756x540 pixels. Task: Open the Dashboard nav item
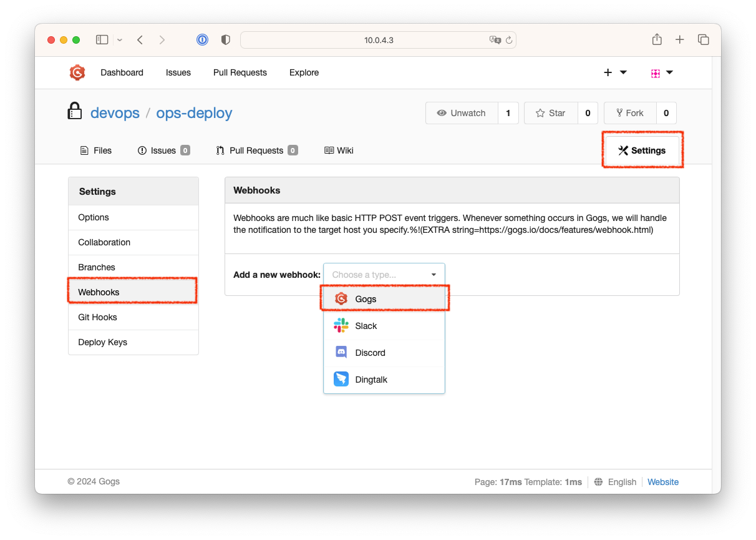pos(122,72)
